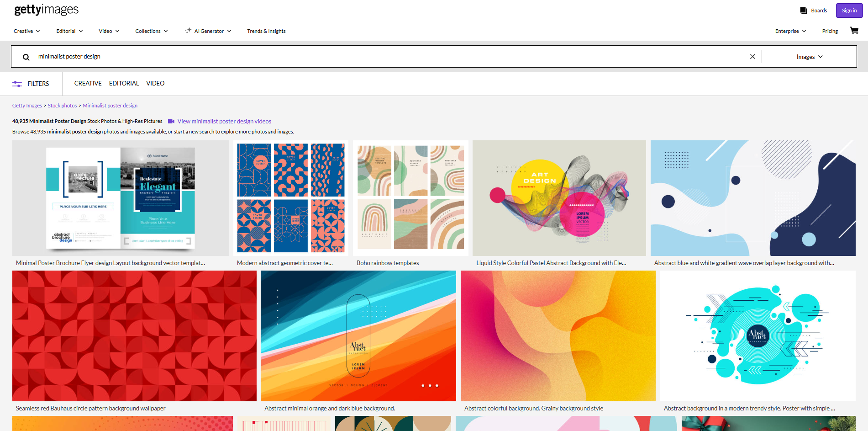Click the gettyimages logo
Image resolution: width=868 pixels, height=431 pixels.
coord(45,10)
